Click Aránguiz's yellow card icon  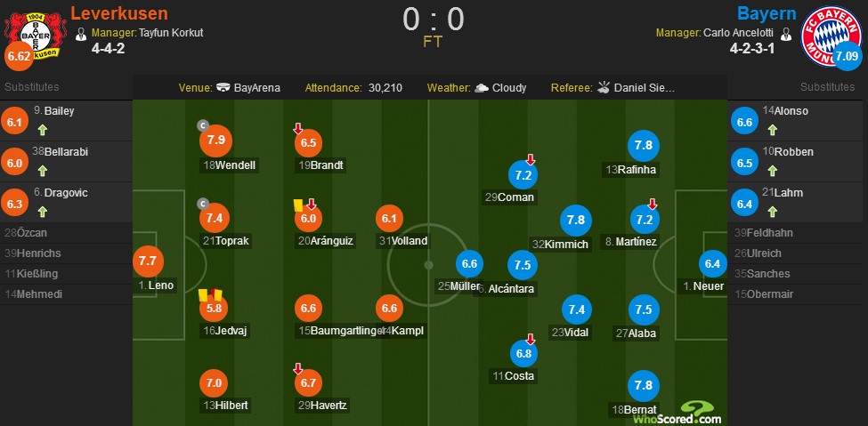[x=298, y=205]
